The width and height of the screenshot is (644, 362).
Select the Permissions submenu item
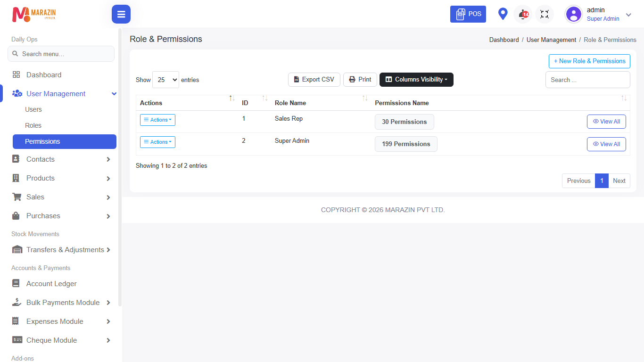pos(65,141)
